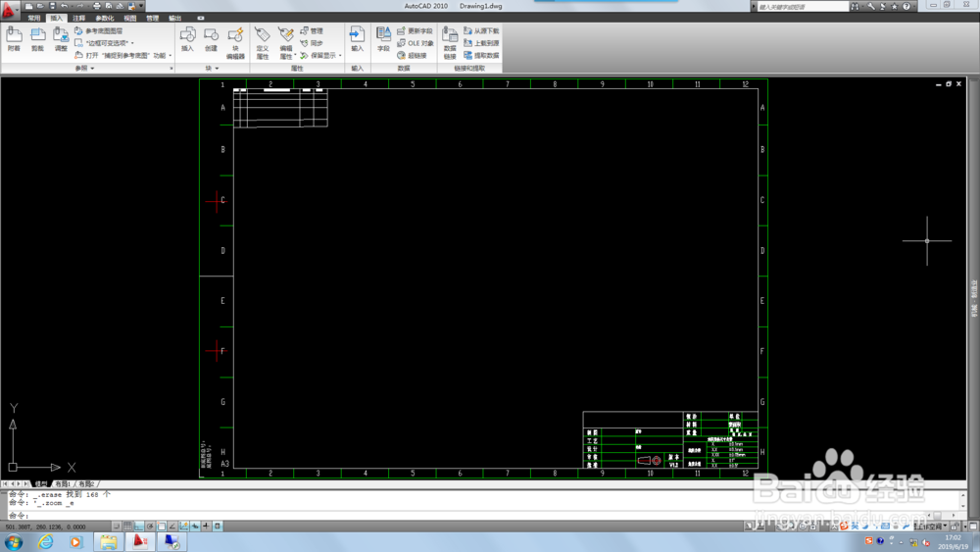Switch to the 输出 ribbon tab

[175, 18]
